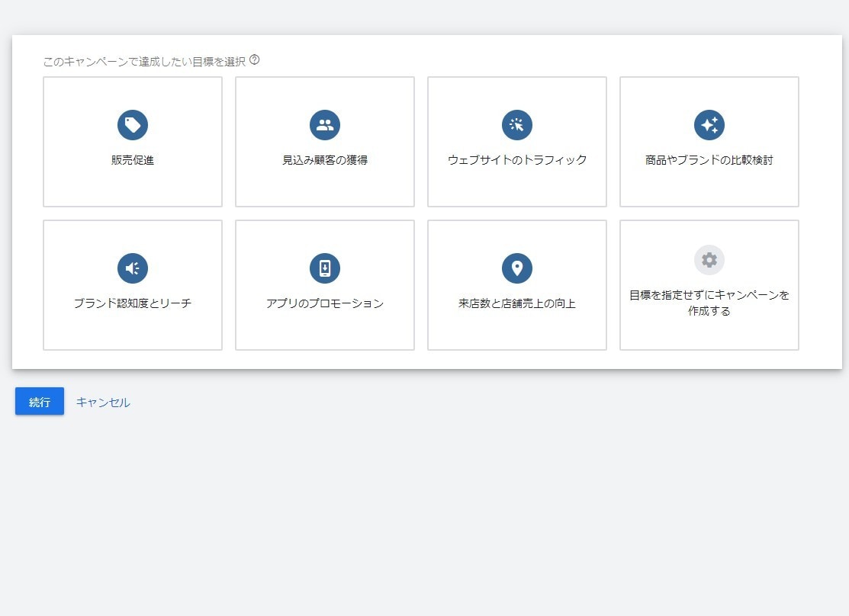Click the gear icon for no-goal campaign
This screenshot has height=616, width=849.
tap(709, 261)
